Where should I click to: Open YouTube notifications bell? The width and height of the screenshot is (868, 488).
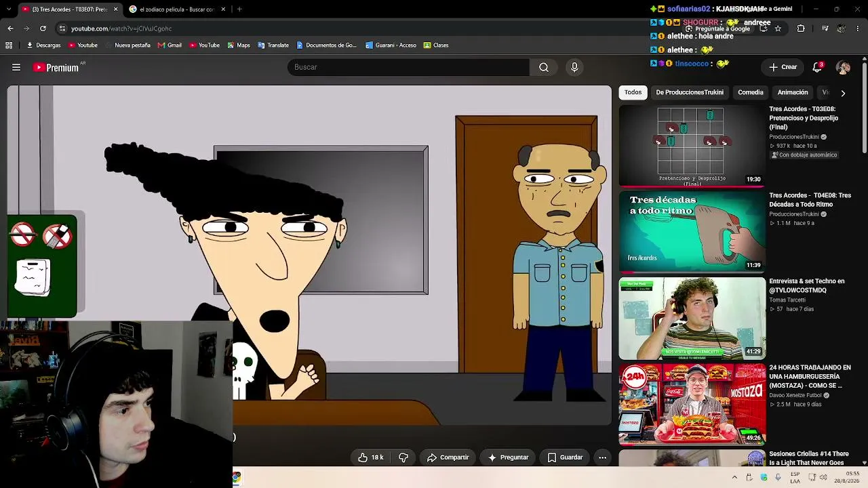[x=818, y=67]
